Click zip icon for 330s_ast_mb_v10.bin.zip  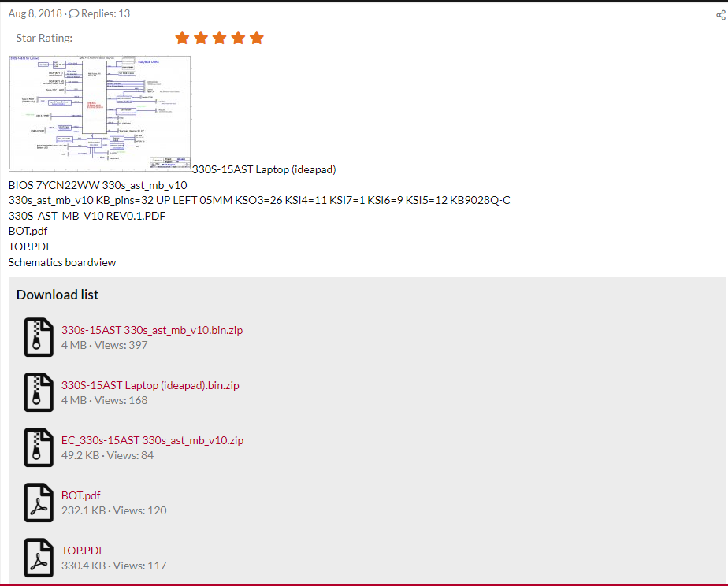(39, 337)
